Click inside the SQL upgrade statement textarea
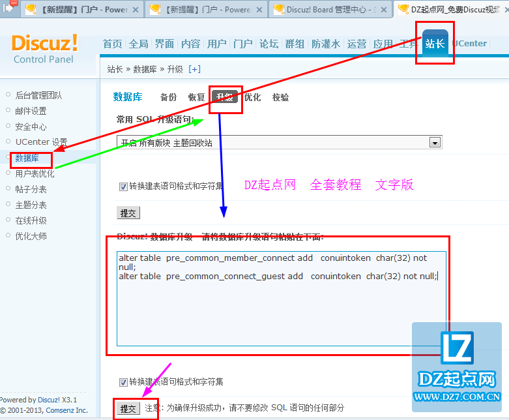 (282, 298)
